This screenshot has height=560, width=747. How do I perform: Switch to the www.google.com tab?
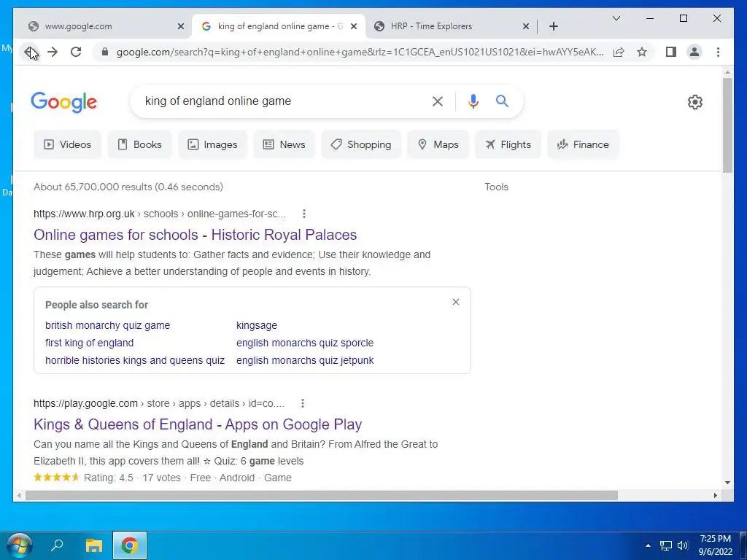tap(104, 26)
